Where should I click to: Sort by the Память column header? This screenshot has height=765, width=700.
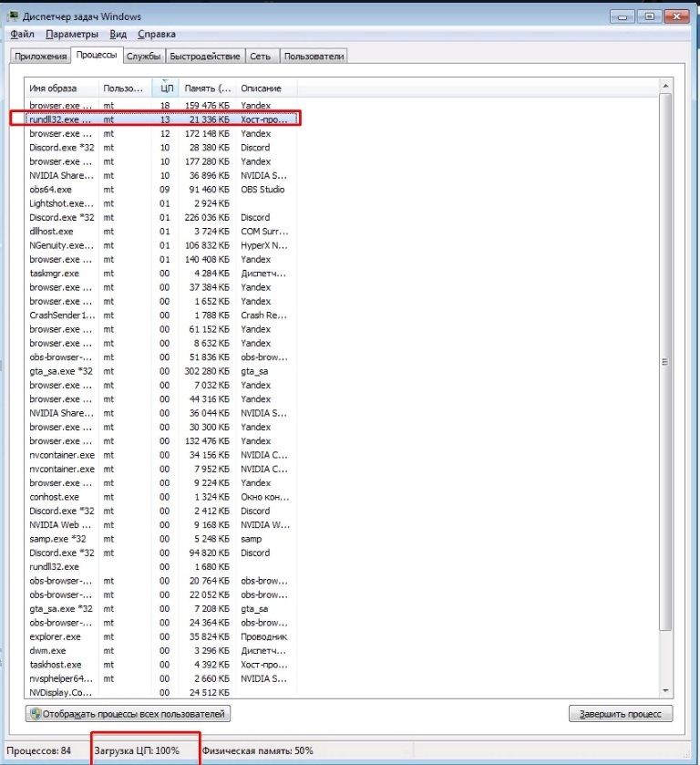207,88
